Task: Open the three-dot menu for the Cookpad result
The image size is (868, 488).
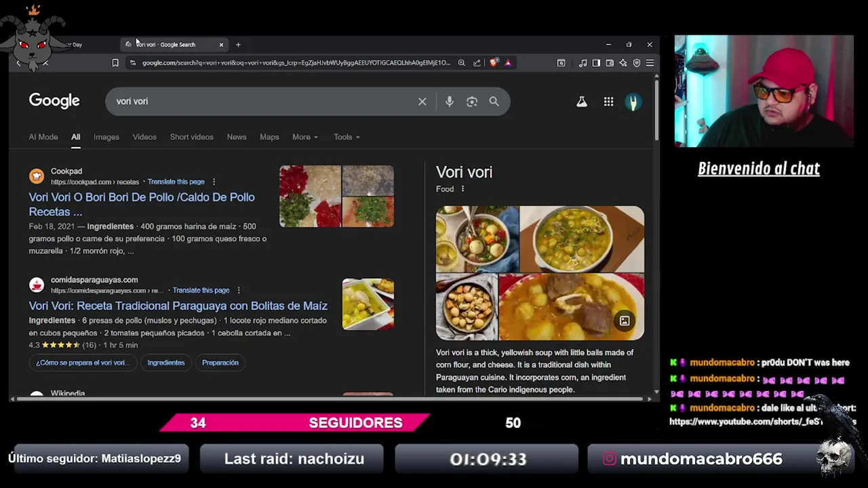Action: coord(214,182)
